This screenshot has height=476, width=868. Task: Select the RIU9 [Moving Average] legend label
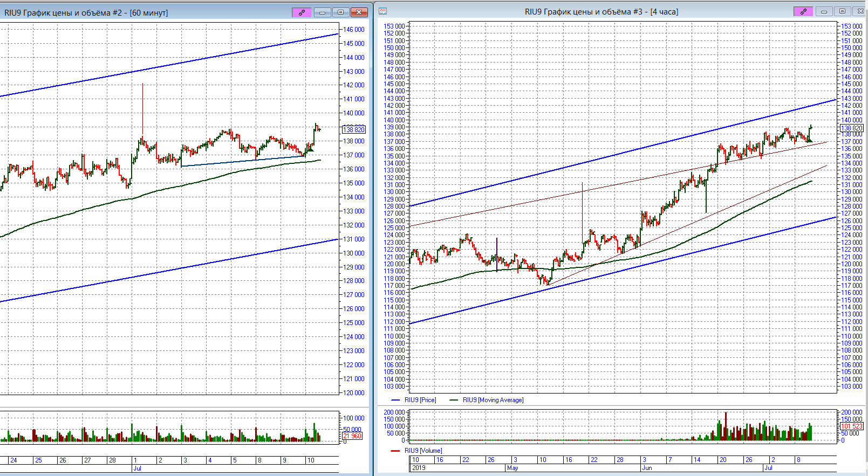[x=493, y=400]
